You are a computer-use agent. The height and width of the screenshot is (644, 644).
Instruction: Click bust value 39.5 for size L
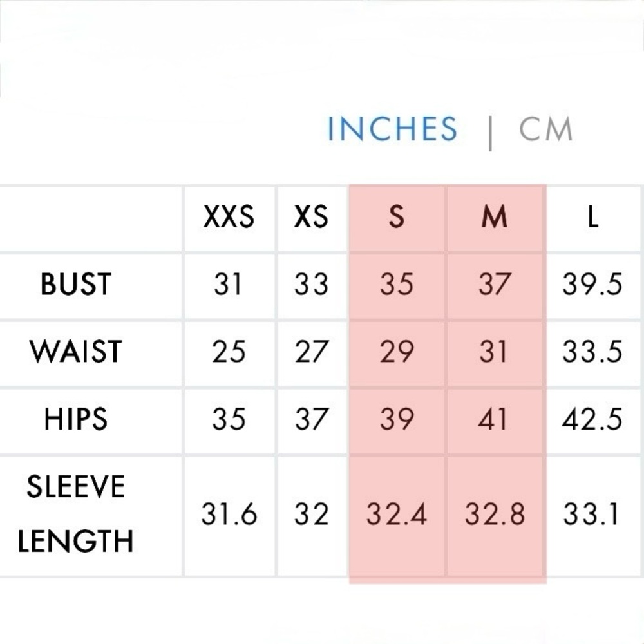click(592, 284)
